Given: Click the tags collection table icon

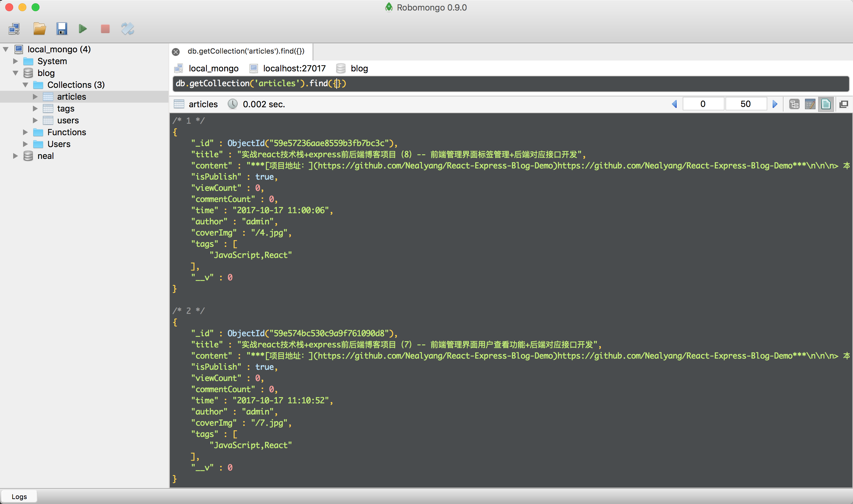Looking at the screenshot, I should tap(48, 108).
